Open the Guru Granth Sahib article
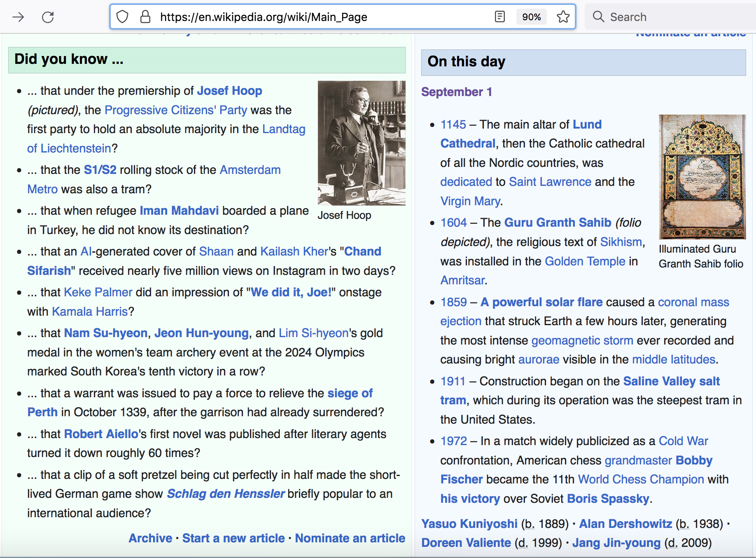This screenshot has width=756, height=558. coord(558,223)
